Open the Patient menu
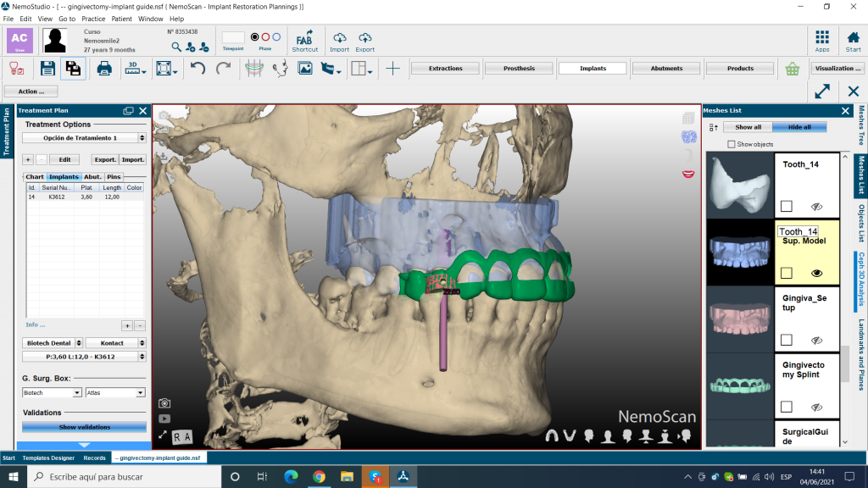This screenshot has width=868, height=488. tap(121, 19)
